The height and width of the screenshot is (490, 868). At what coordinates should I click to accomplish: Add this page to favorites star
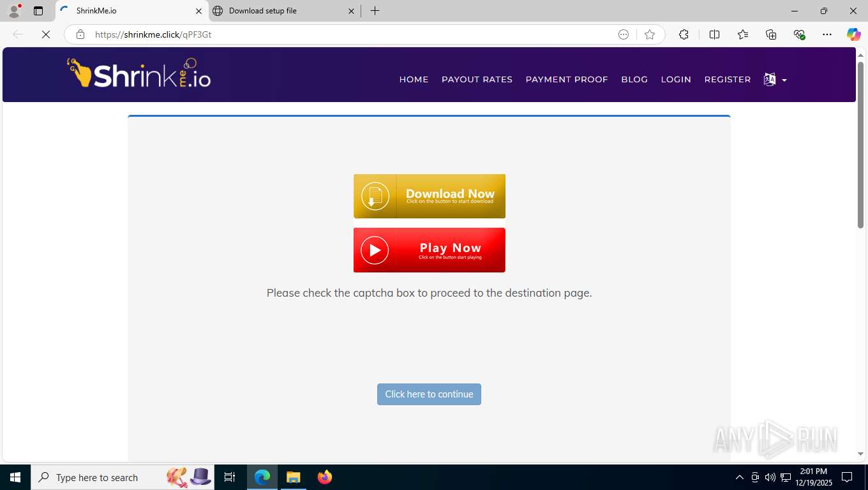click(650, 34)
